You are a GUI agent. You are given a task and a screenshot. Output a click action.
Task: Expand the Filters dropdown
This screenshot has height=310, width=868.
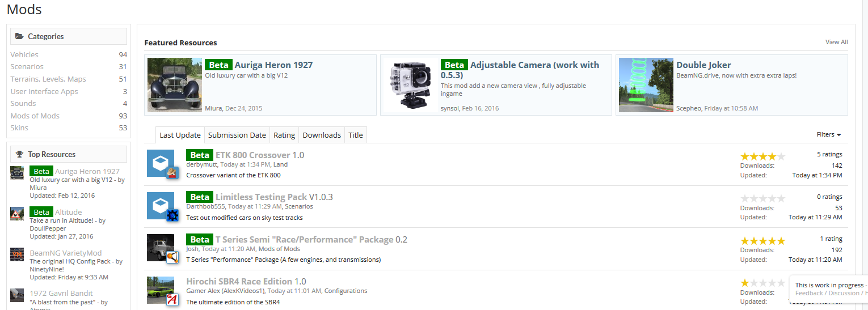[828, 135]
